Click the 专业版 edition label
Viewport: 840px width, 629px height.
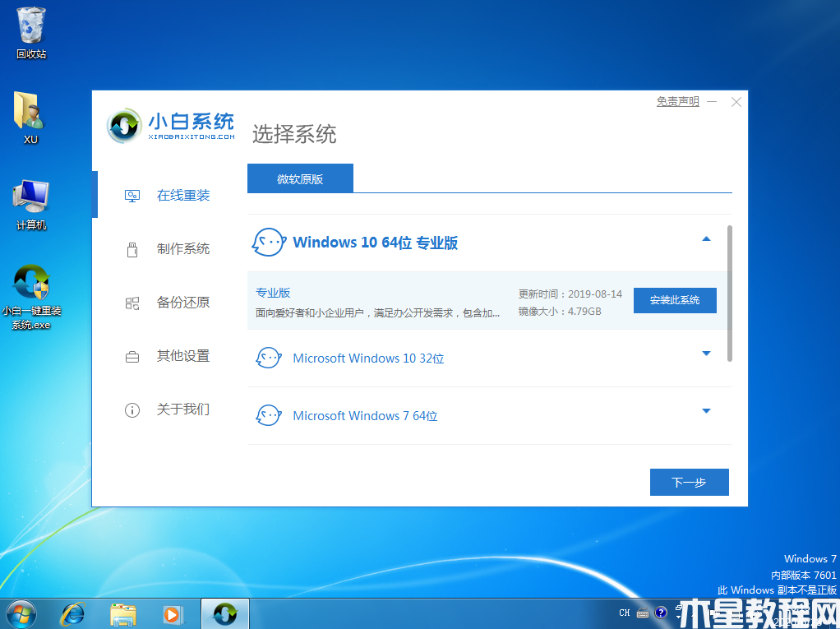coord(273,293)
